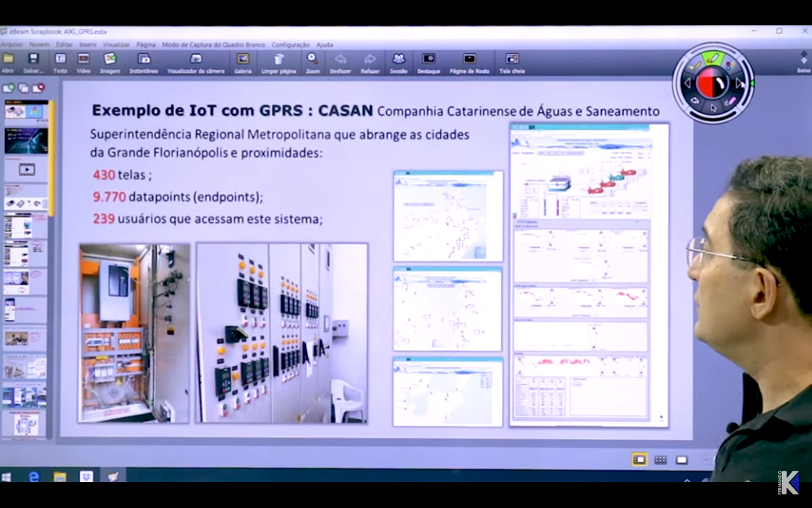Viewport: 812px width, 508px height.
Task: Click '239 usuários que acessam este sistema'
Action: 208,219
